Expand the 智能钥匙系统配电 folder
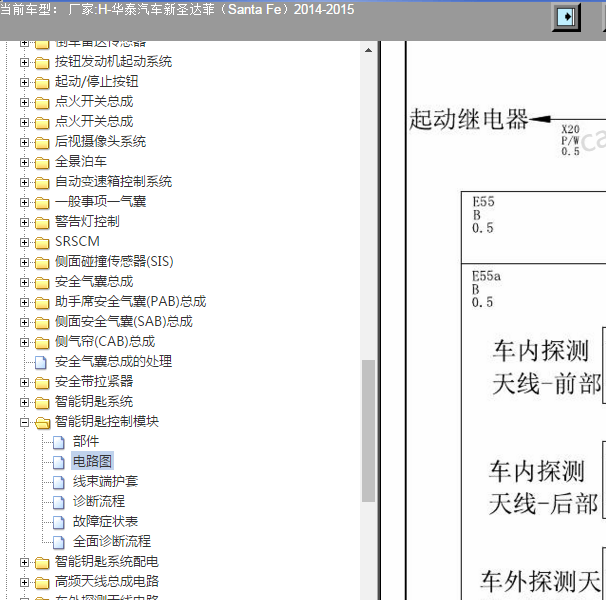Image resolution: width=606 pixels, height=600 pixels. (24, 562)
